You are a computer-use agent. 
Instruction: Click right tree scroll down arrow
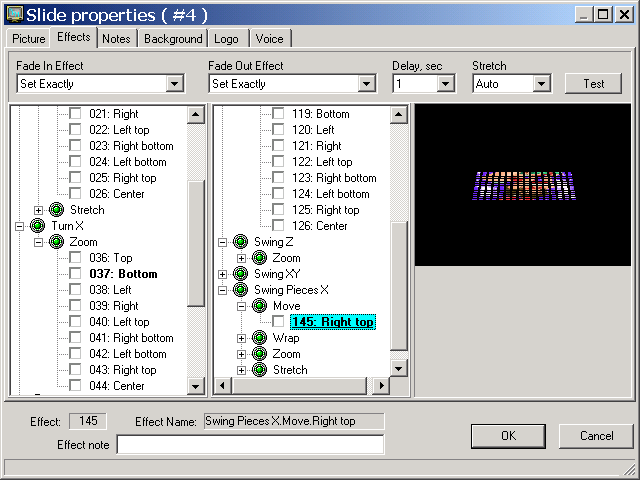pyautogui.click(x=398, y=369)
